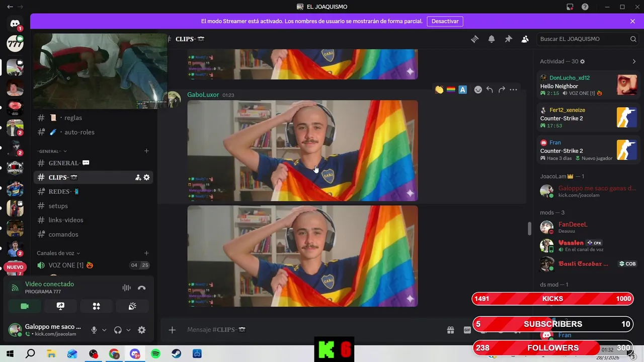
Task: Open the gift icon in message bar
Action: (451, 330)
